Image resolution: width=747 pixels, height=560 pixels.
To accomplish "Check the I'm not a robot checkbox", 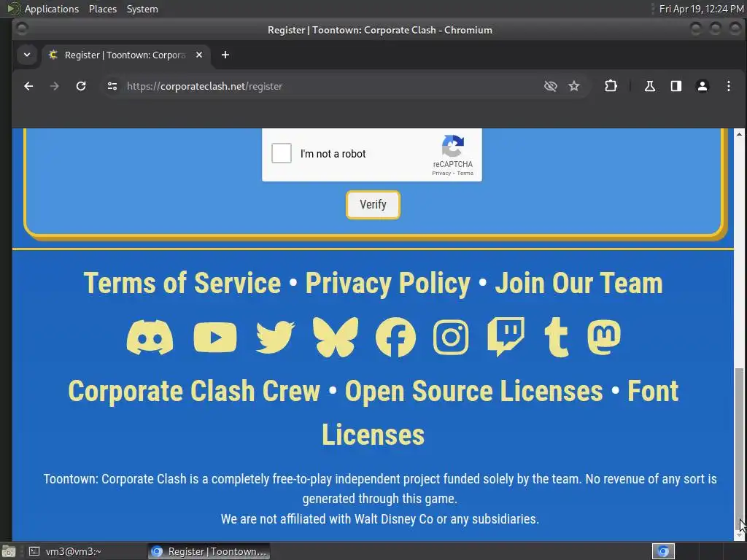I will 282,153.
